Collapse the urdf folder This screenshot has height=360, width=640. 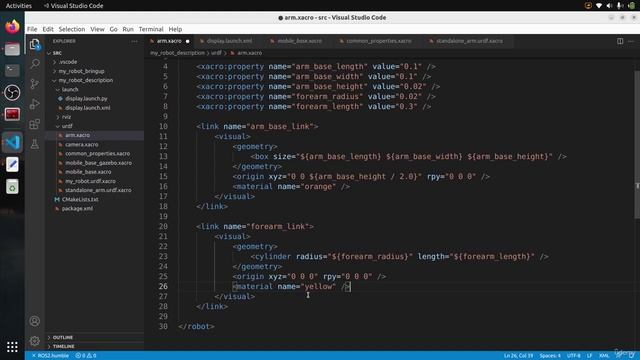coord(67,126)
